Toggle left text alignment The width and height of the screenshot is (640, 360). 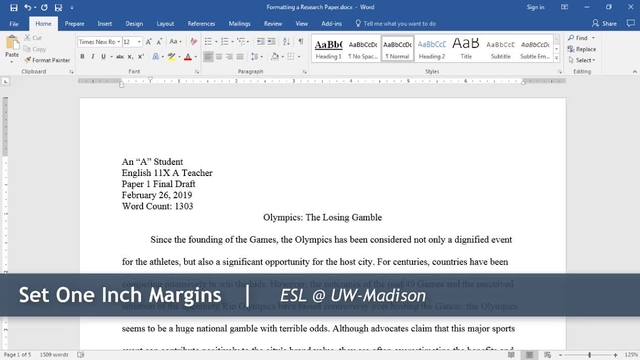208,57
